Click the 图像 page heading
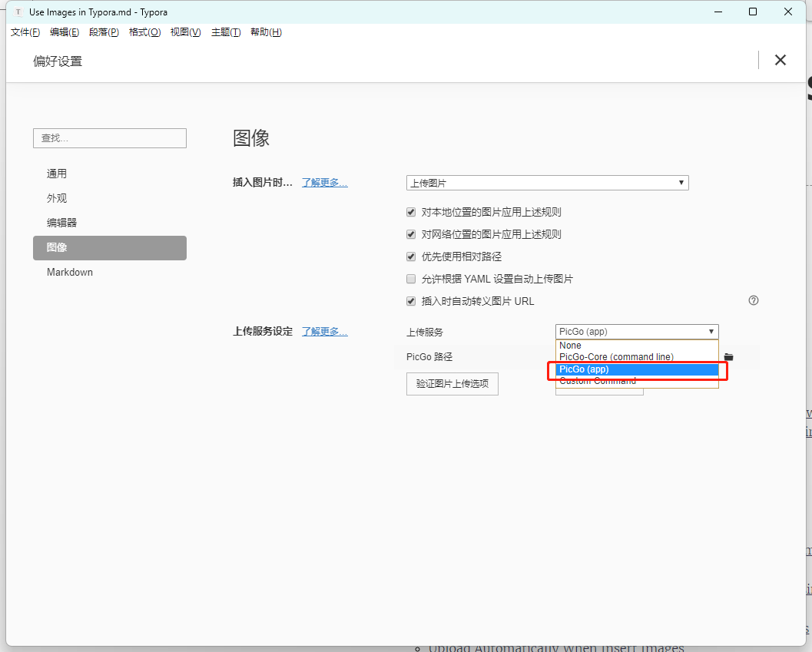This screenshot has height=652, width=812. [x=251, y=138]
